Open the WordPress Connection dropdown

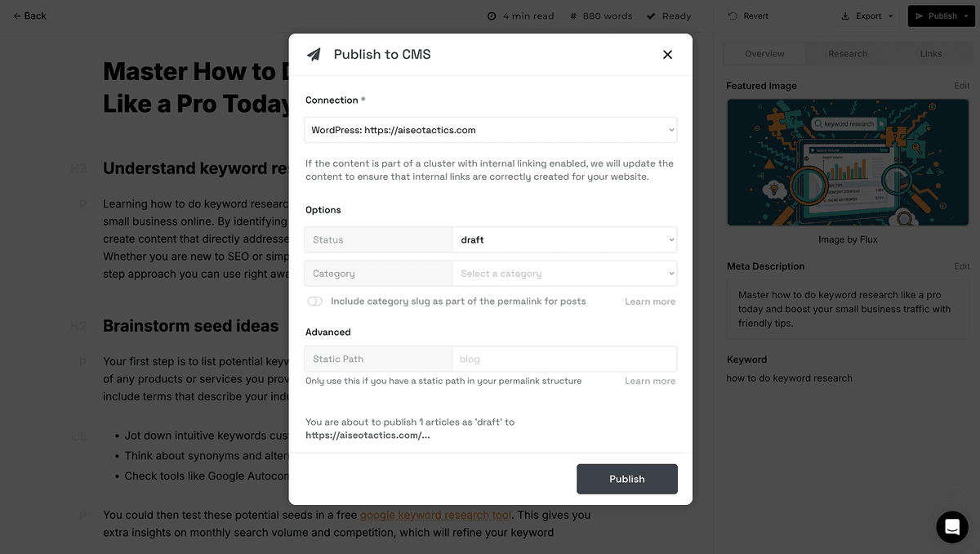tap(490, 129)
